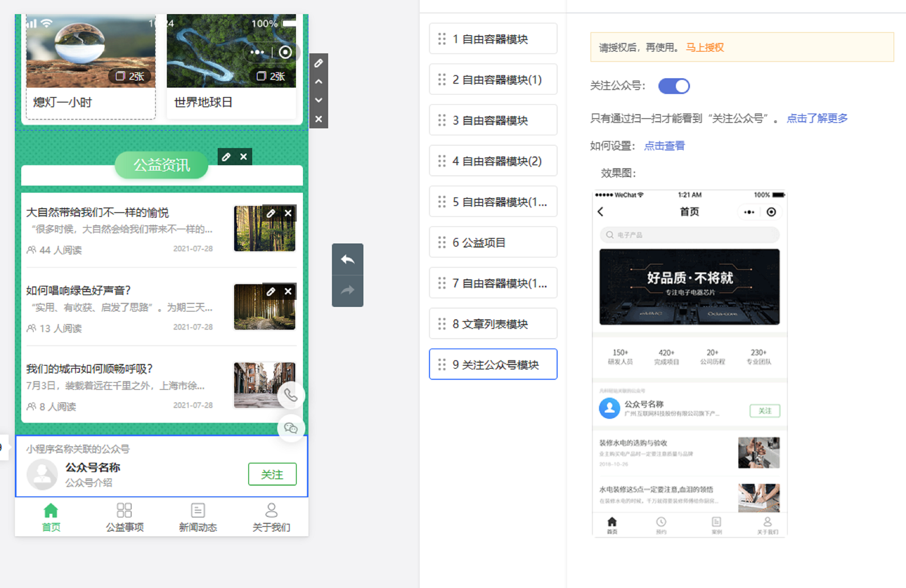This screenshot has width=906, height=588.
Task: Toggle the 关注公众号 switch
Action: tap(674, 86)
